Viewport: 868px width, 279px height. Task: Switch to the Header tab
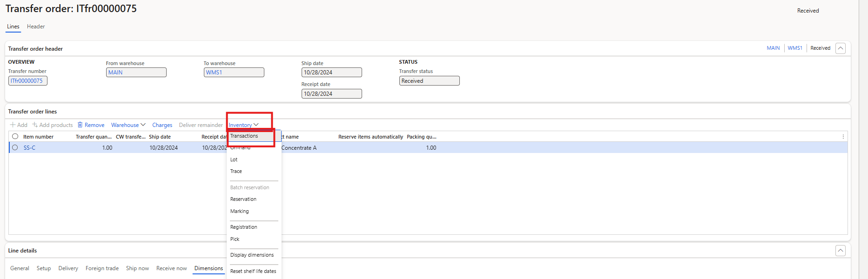click(x=36, y=27)
